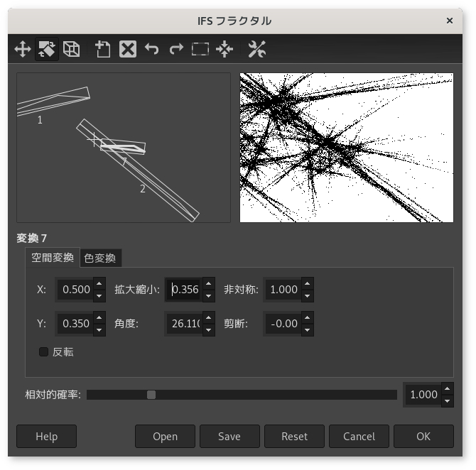The image size is (476, 470).
Task: Click the Select All dashed rectangle icon
Action: pos(200,49)
